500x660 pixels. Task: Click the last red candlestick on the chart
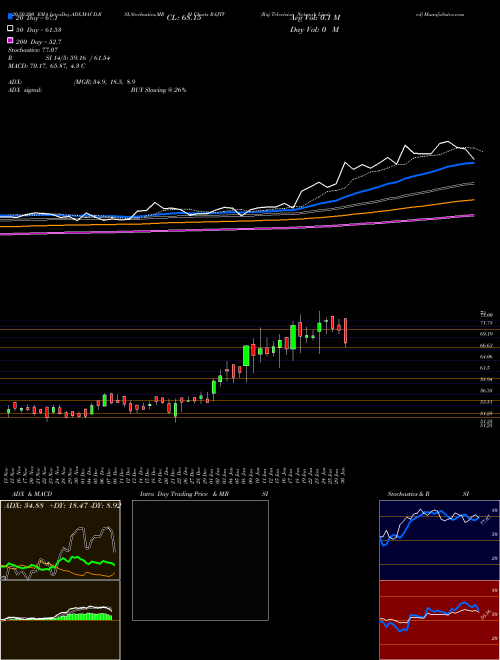click(346, 331)
